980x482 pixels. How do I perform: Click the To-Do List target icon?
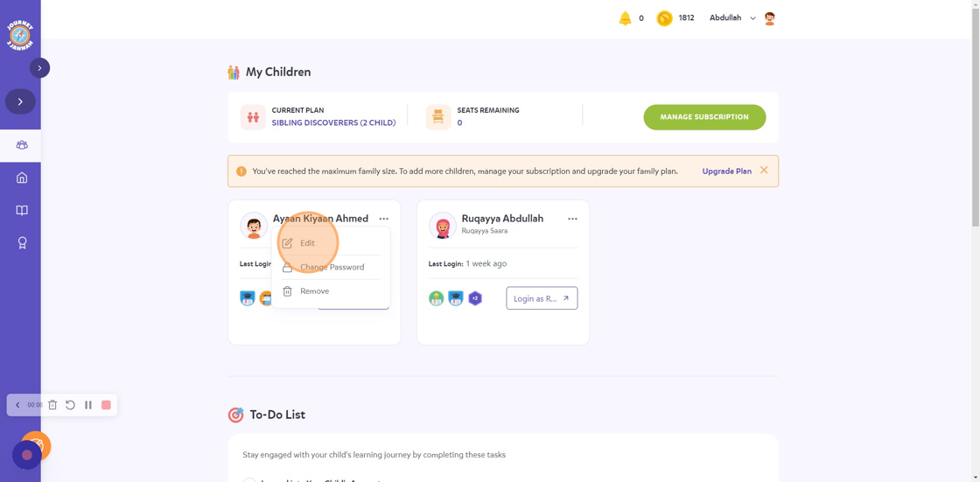point(235,415)
